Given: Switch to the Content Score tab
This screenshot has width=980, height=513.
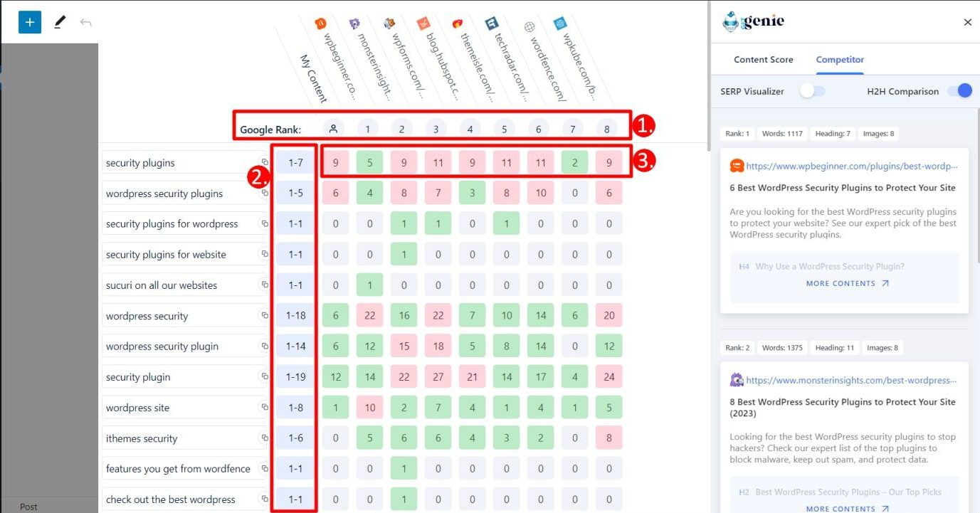Looking at the screenshot, I should [763, 60].
